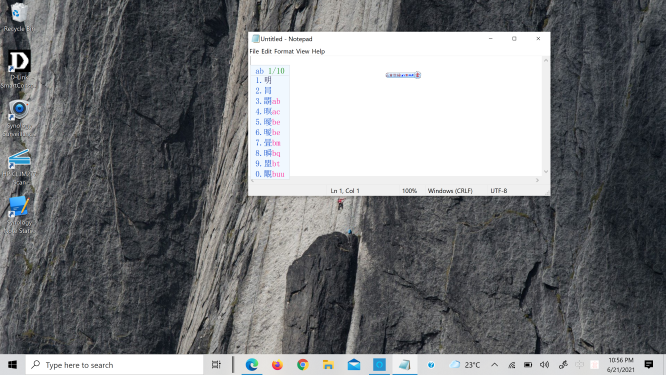Click the Windows (CRLF) status entry
The width and height of the screenshot is (666, 375).
pyautogui.click(x=450, y=191)
